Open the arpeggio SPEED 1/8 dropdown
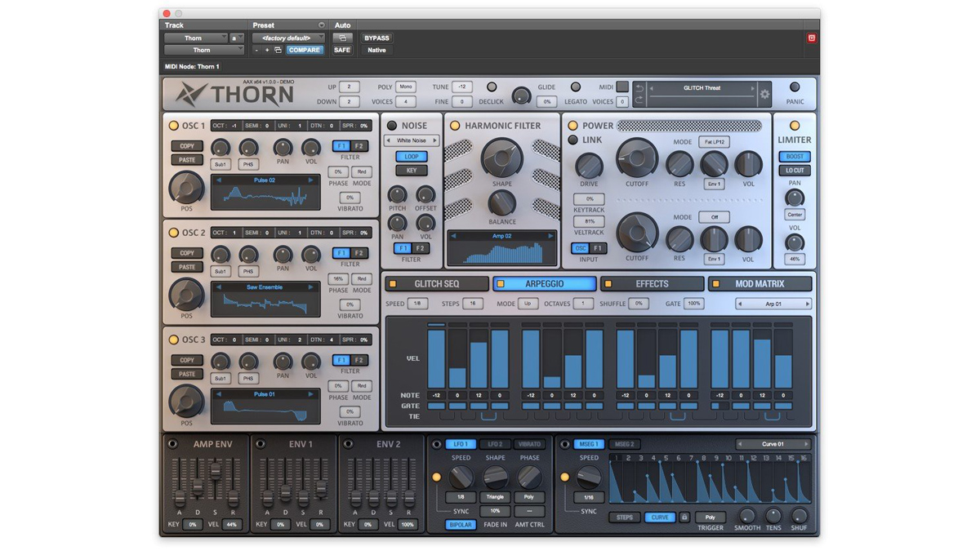This screenshot has width=980, height=551. 417,304
